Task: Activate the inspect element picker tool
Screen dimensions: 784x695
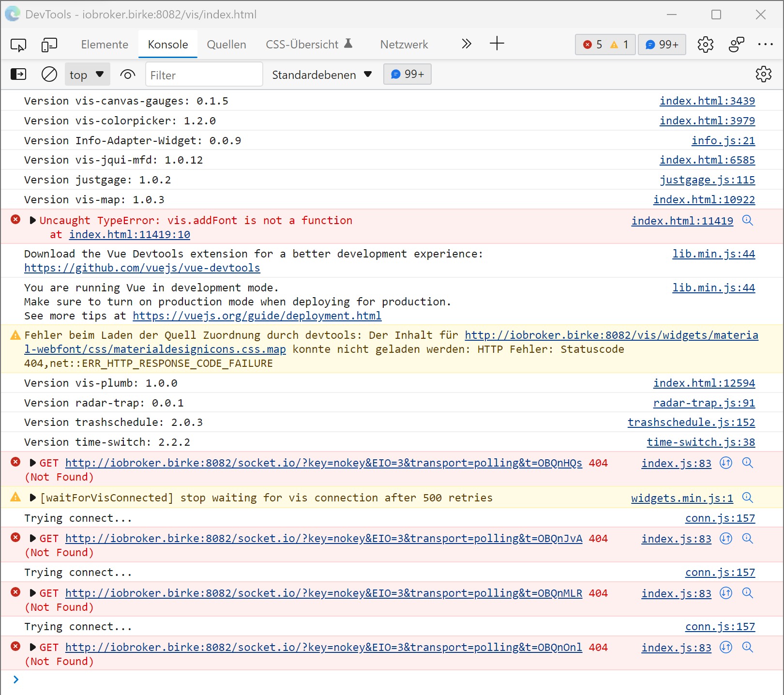Action: [x=18, y=45]
